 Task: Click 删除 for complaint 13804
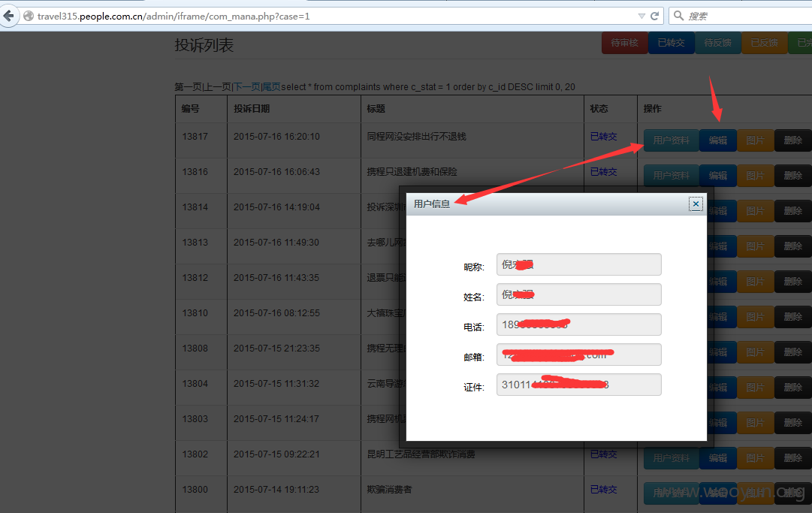point(792,388)
